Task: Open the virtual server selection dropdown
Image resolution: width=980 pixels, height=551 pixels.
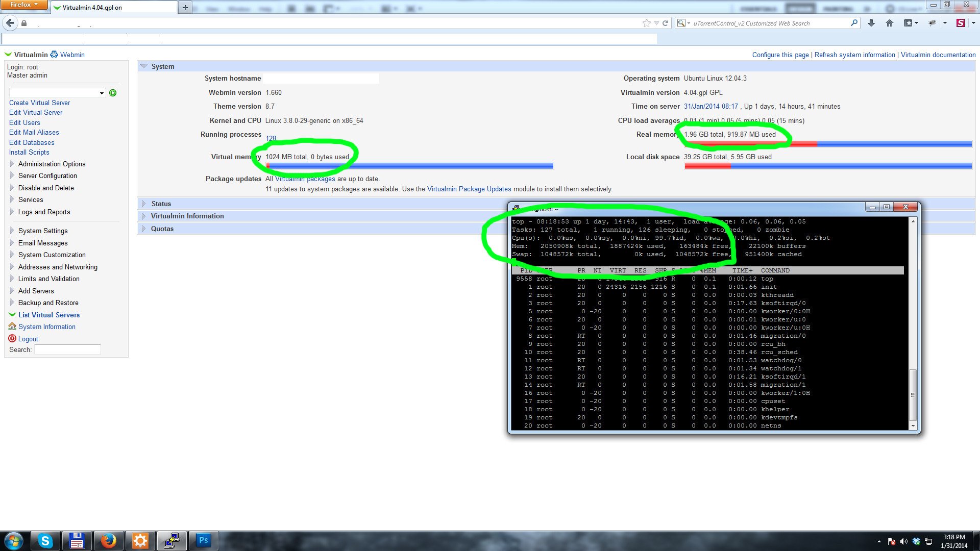Action: (57, 93)
